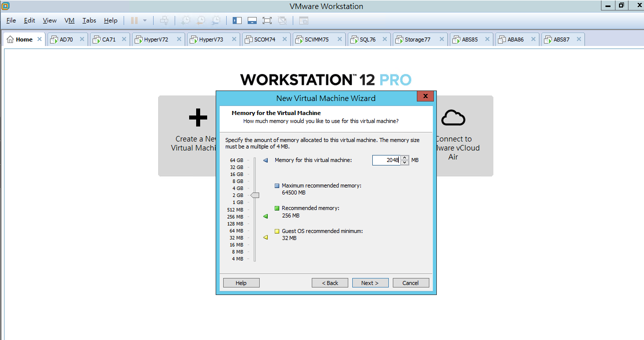Switch to the ABA86 tab
Screen dimensions: 644x340
click(x=517, y=39)
